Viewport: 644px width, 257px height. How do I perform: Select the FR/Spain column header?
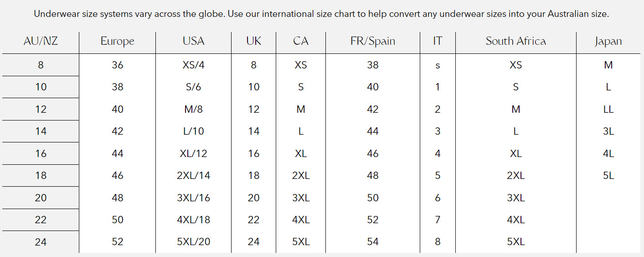pos(373,41)
